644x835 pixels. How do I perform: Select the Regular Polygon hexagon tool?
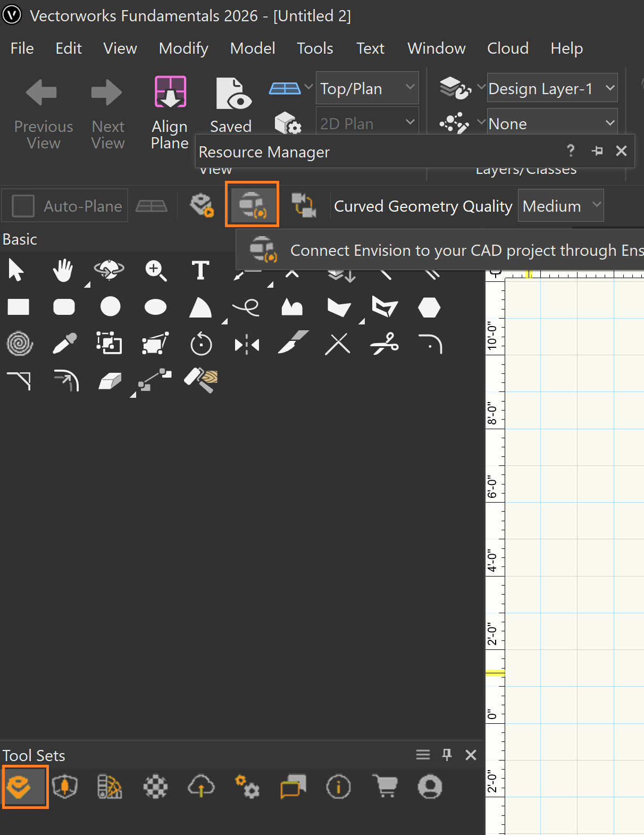tap(429, 307)
